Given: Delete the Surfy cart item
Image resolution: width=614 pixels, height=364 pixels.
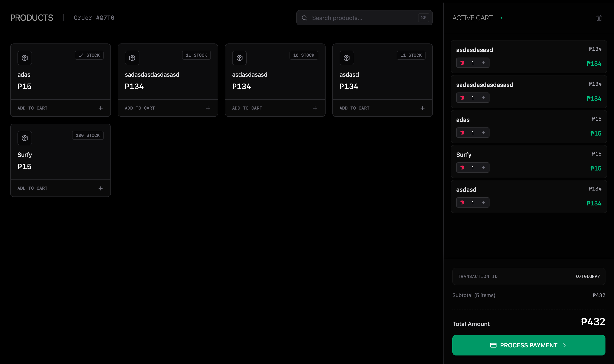Looking at the screenshot, I should click(462, 168).
